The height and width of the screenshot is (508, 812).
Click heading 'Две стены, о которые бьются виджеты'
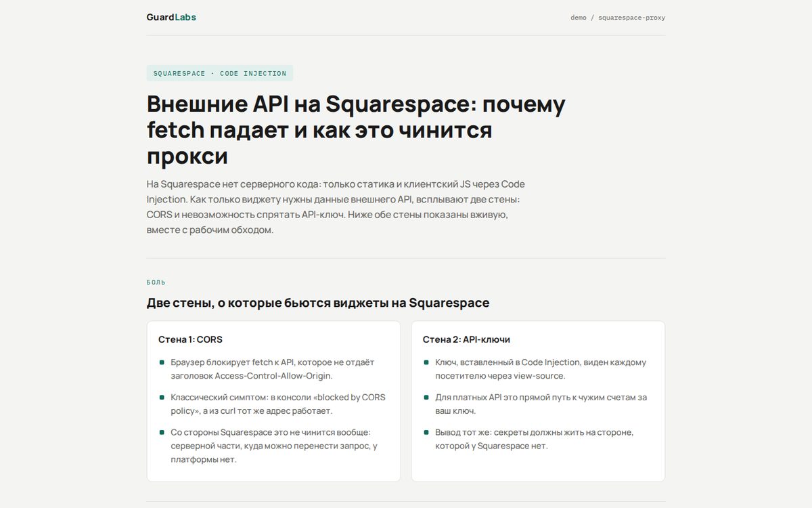[x=318, y=303]
